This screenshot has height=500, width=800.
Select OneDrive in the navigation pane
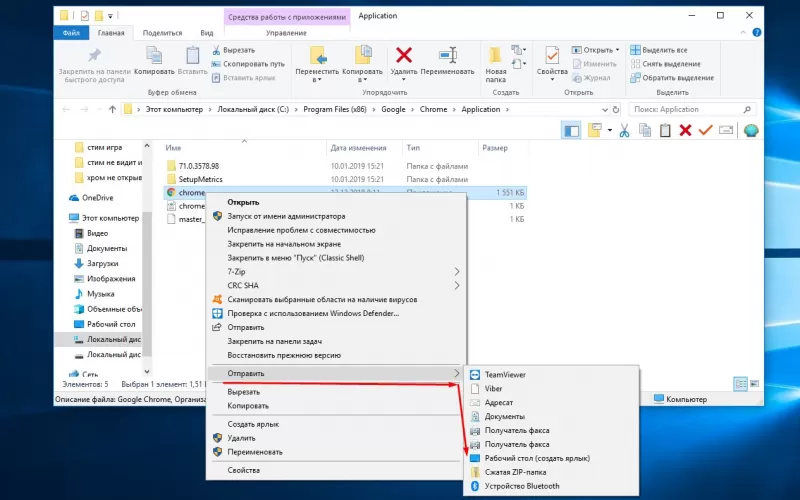(97, 197)
